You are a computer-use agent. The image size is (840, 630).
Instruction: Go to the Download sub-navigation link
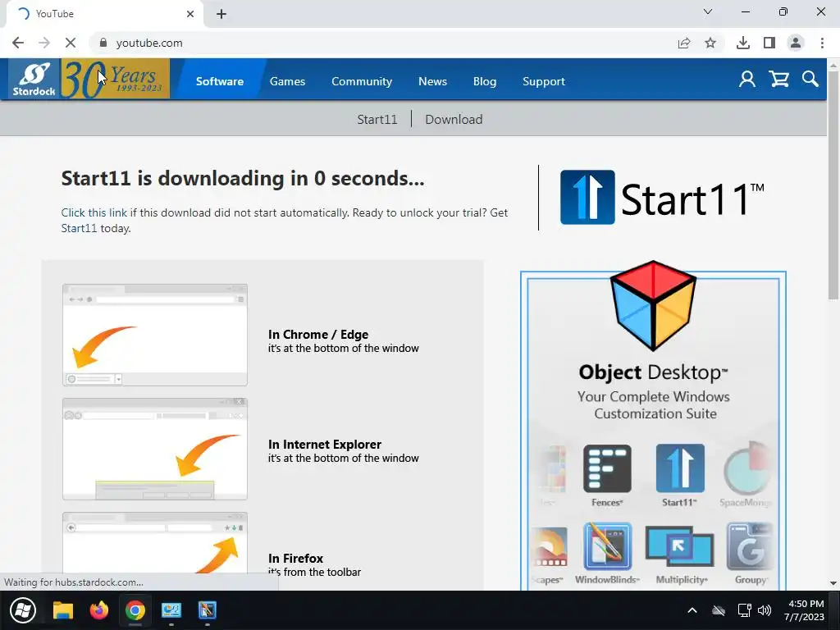pos(454,120)
